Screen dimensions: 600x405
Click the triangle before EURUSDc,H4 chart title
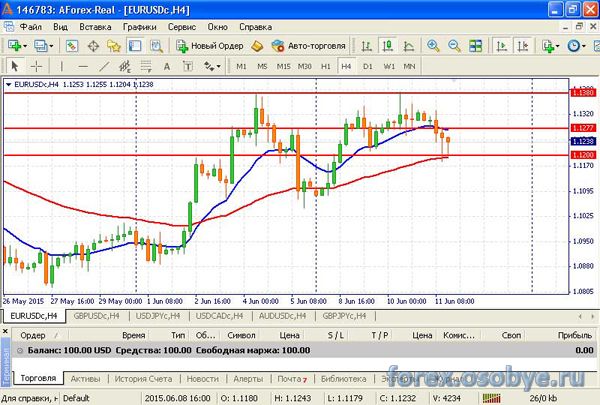coord(8,85)
